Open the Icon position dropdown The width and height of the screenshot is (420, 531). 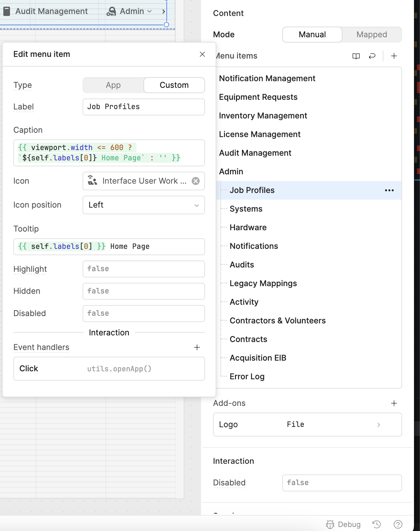pos(143,205)
